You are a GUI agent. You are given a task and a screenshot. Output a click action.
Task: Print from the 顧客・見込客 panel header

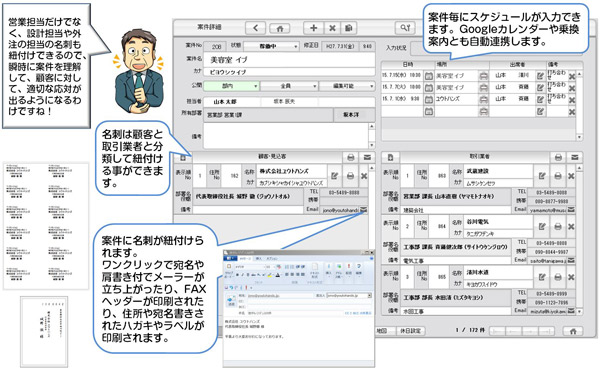351,157
